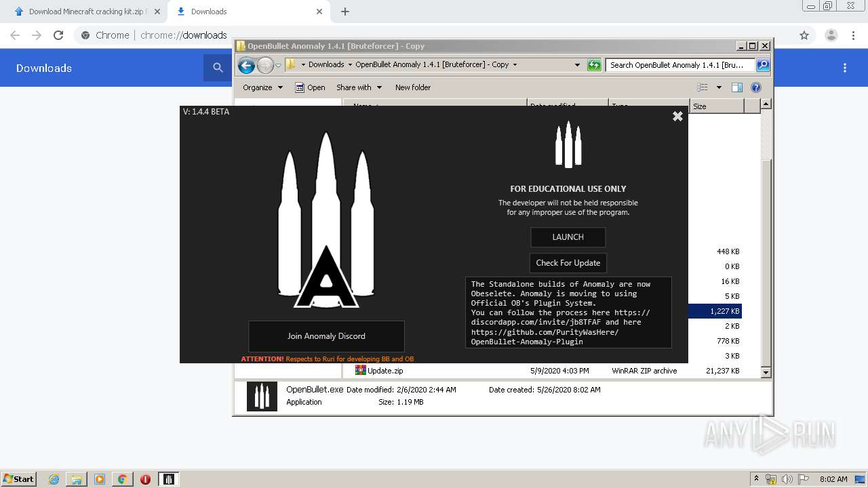Click the 8:02 AM taskbar clock

coord(833,479)
